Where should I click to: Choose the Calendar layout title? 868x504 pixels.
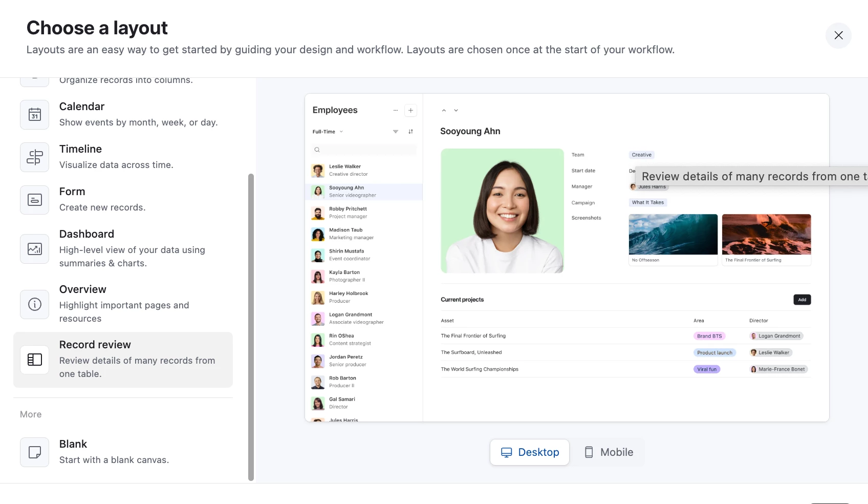point(82,107)
